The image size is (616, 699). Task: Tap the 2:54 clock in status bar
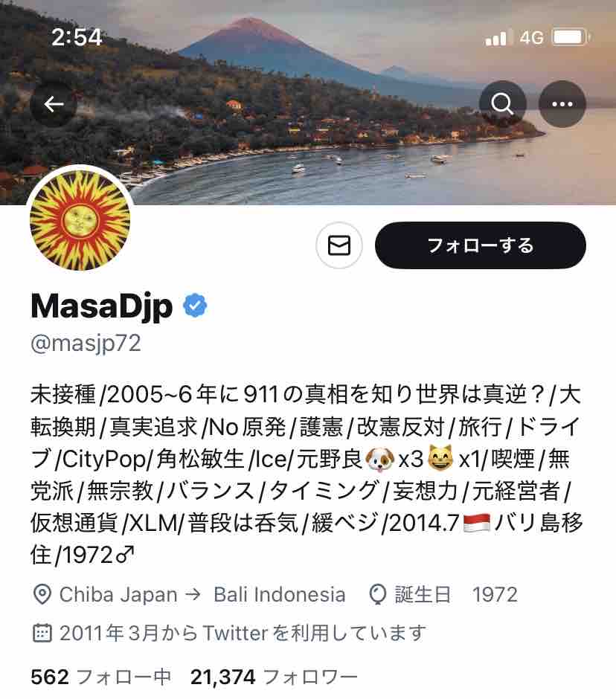[77, 37]
